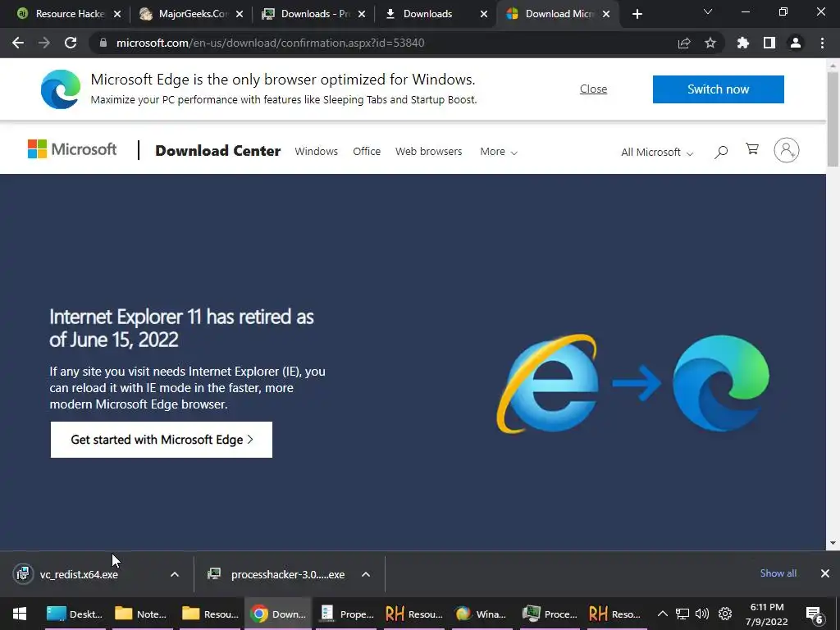Click the Microsoft Edge logo in banner
This screenshot has height=630, width=840.
click(61, 89)
